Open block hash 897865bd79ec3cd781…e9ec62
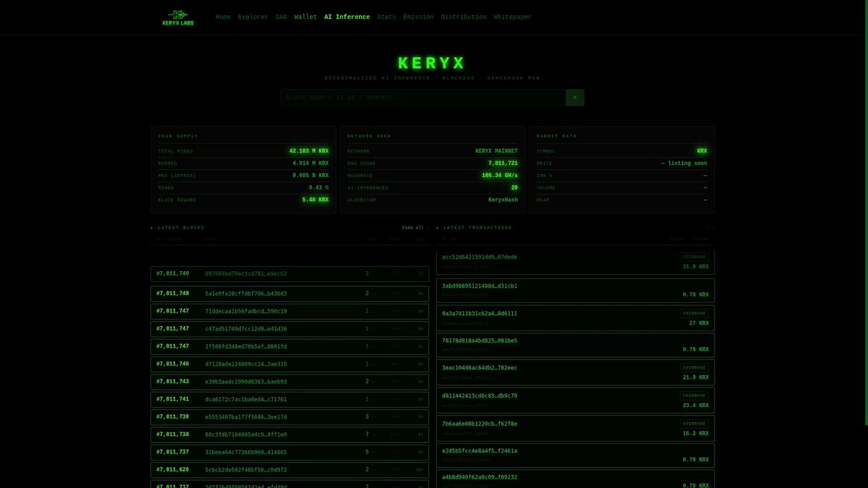 point(246,274)
